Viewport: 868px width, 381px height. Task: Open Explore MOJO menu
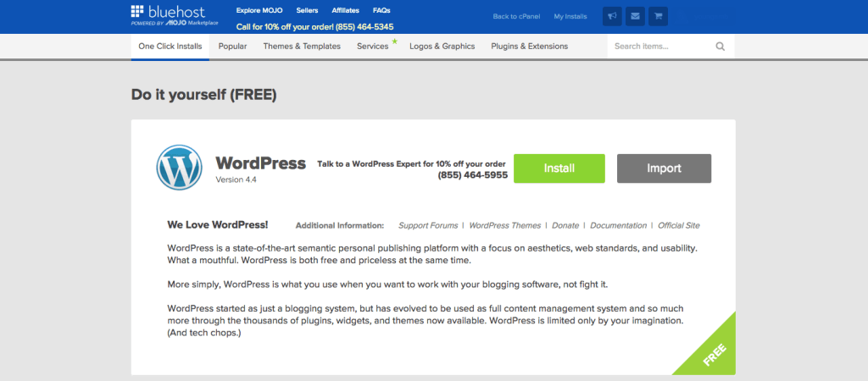pyautogui.click(x=258, y=10)
